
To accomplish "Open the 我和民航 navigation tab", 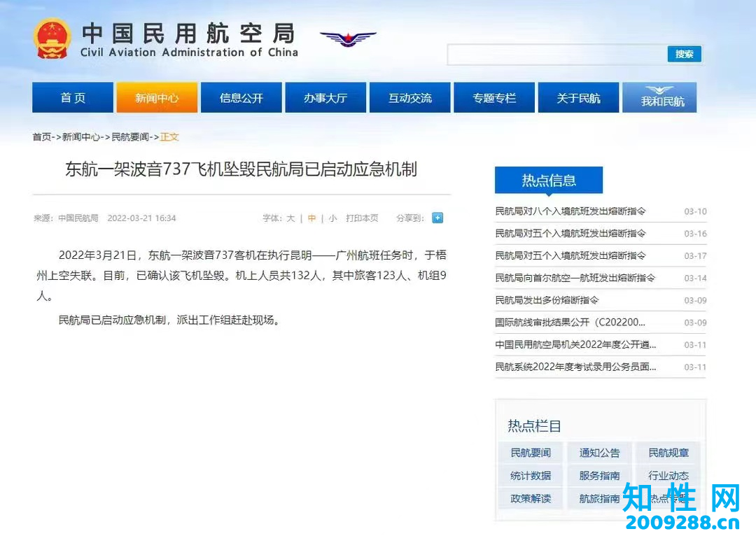I will (659, 97).
